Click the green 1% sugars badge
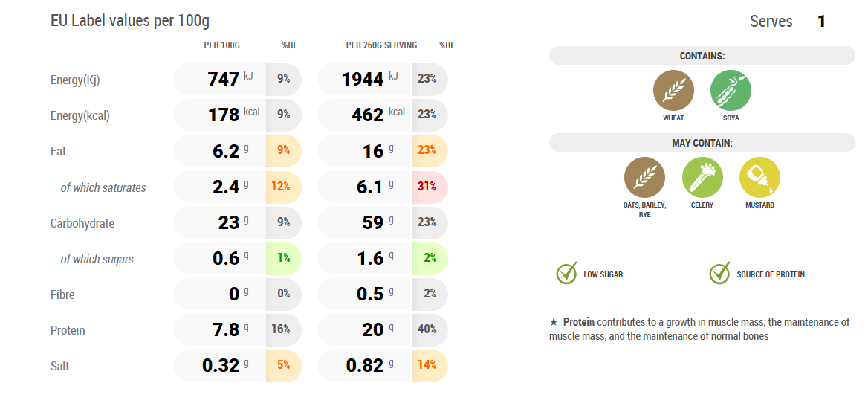Image resolution: width=868 pixels, height=415 pixels. point(283,258)
